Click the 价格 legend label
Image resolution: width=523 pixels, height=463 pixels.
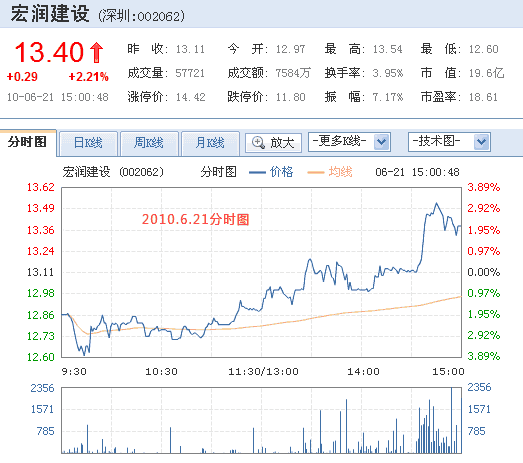point(281,172)
